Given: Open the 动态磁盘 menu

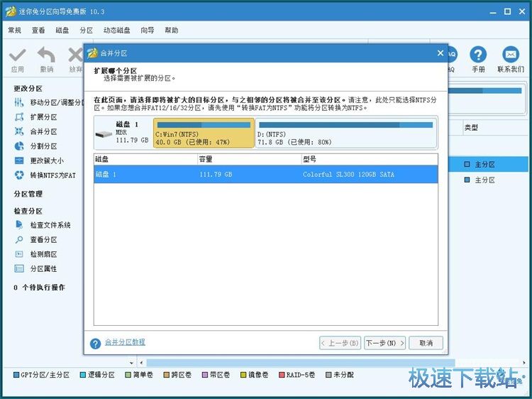Looking at the screenshot, I should pyautogui.click(x=117, y=31).
